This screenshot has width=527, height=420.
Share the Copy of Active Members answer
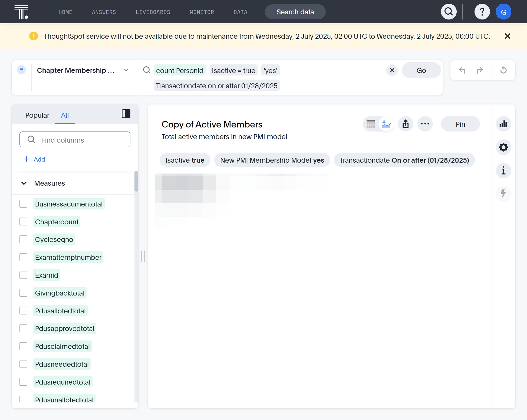coord(406,124)
